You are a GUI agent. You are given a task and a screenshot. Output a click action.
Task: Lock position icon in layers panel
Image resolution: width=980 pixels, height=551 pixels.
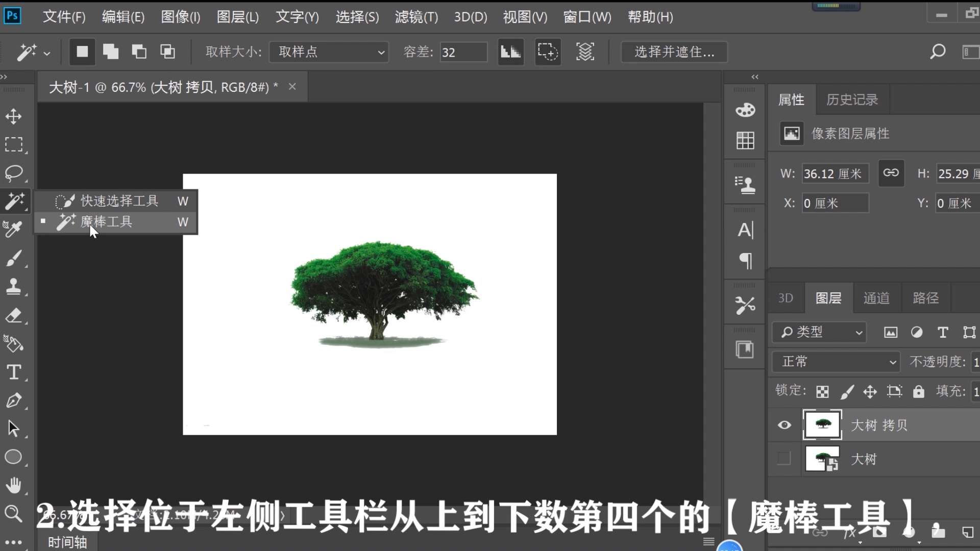tap(870, 392)
